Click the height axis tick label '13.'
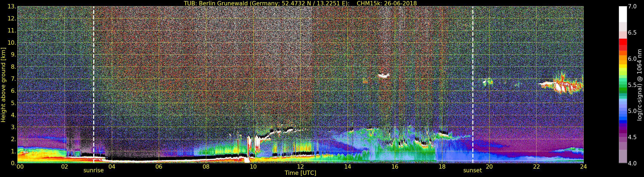The width and height of the screenshot is (644, 177). [12, 6]
